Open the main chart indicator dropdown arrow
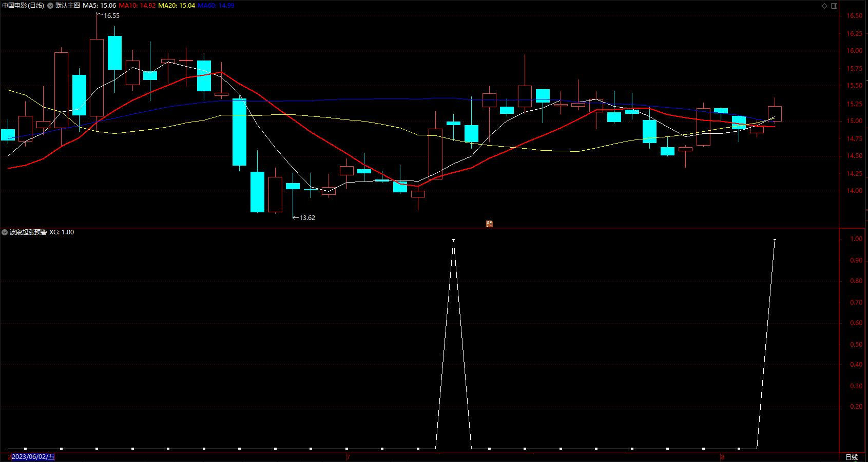This screenshot has height=462, width=868. click(50, 6)
